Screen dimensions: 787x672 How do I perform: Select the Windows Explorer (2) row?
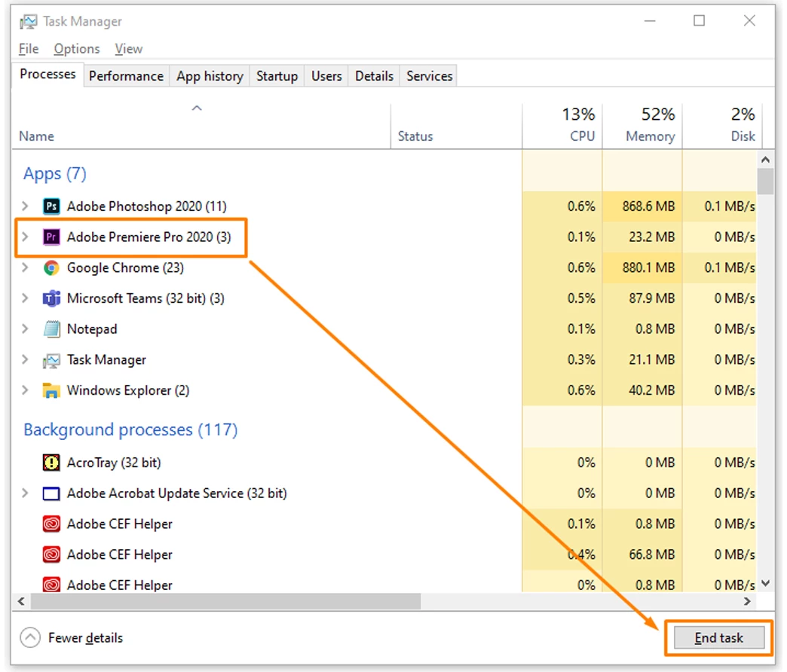385,390
